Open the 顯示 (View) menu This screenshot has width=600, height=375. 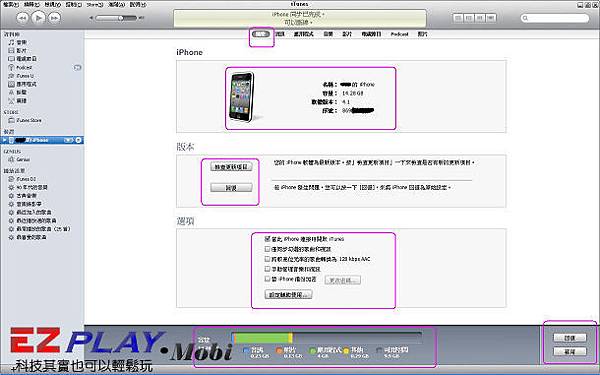click(x=52, y=5)
